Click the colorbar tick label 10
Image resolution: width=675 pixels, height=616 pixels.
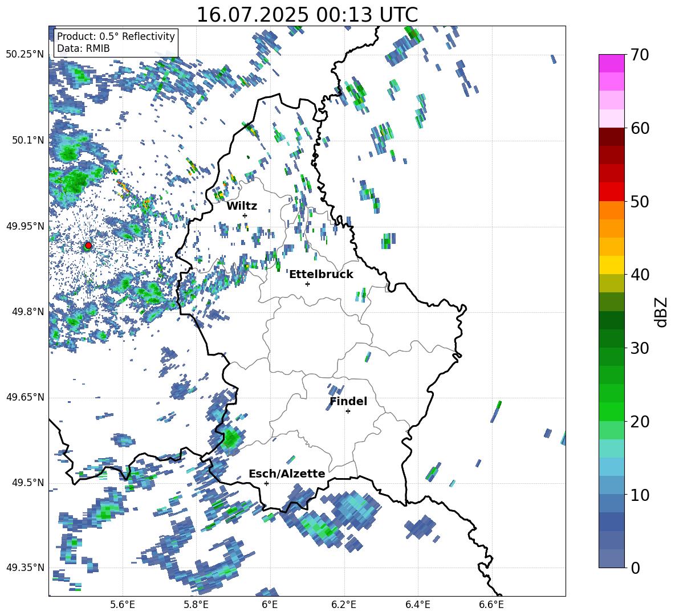point(640,495)
